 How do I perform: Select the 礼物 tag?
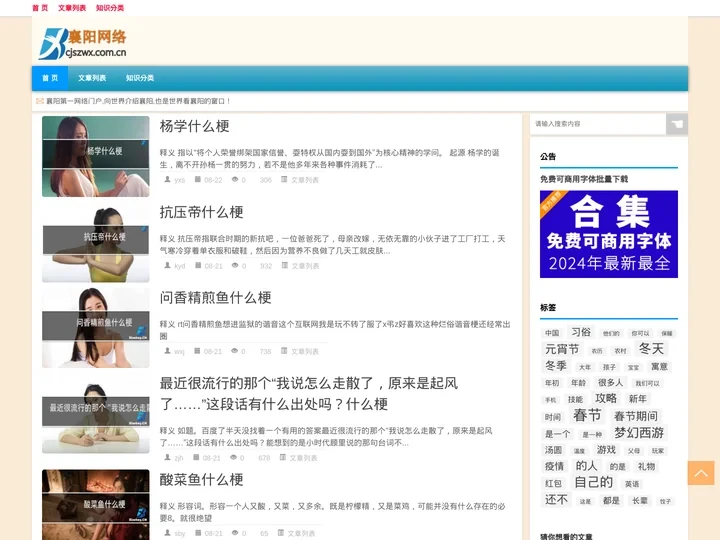coord(646,467)
